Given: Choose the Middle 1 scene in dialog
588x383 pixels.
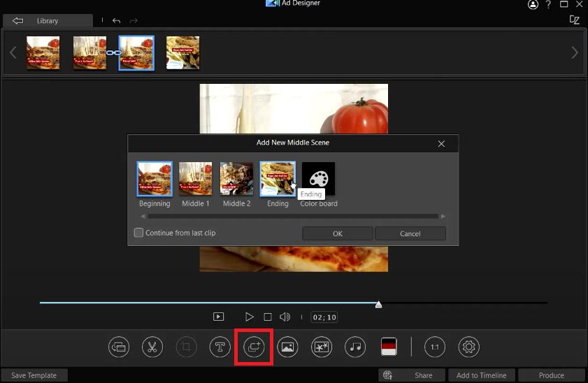Looking at the screenshot, I should pyautogui.click(x=195, y=179).
